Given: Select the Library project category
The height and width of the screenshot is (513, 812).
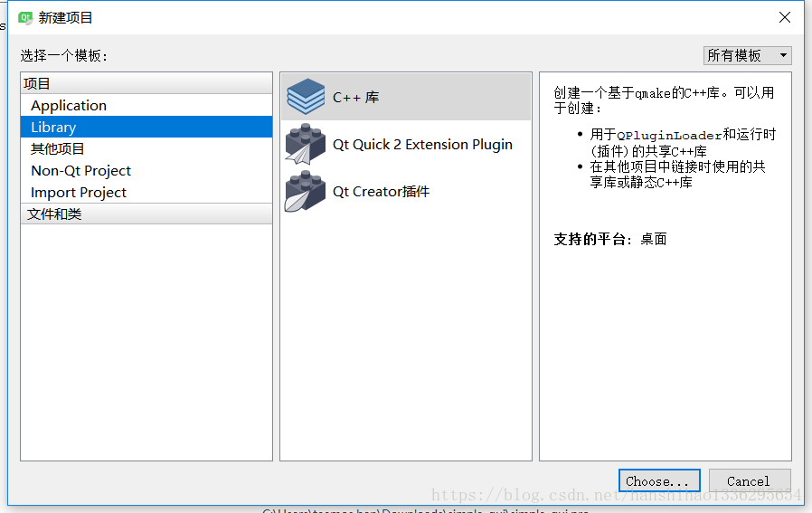Looking at the screenshot, I should (x=146, y=127).
